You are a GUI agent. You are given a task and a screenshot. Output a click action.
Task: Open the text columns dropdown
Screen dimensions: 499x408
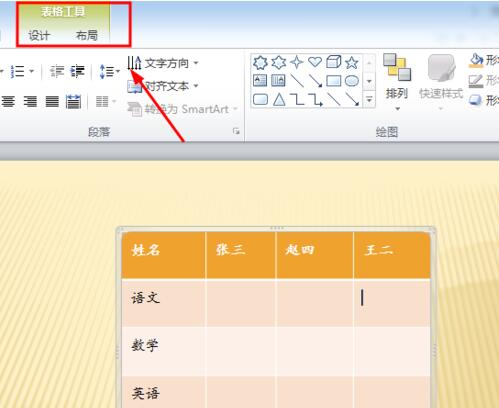click(x=106, y=101)
